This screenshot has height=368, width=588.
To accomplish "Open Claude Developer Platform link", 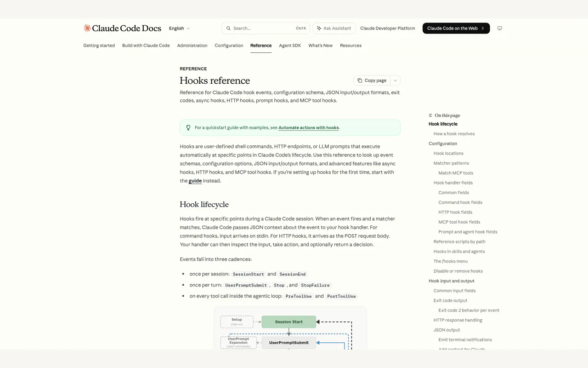I will 387,28.
